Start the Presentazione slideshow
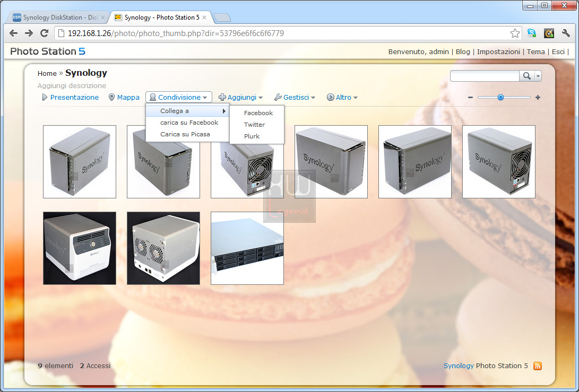 (70, 98)
